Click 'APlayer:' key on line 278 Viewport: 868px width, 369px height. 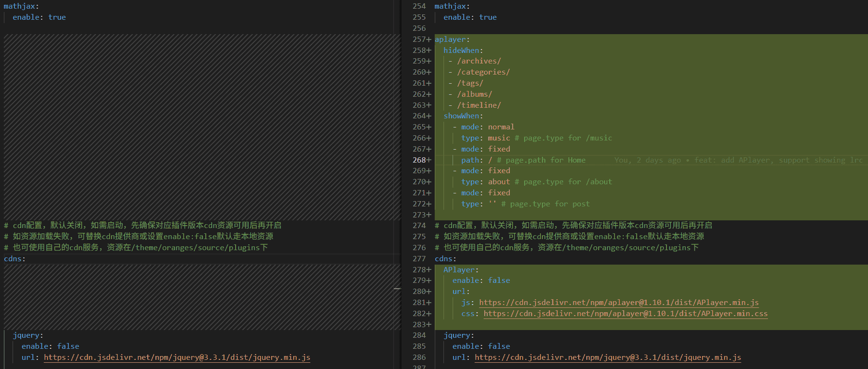(461, 270)
